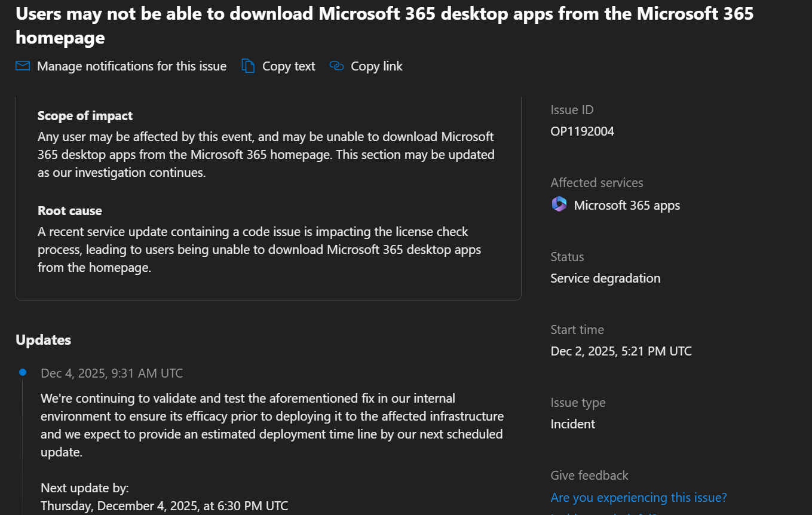
Task: Click the "Issue type" label
Action: pyautogui.click(x=578, y=403)
